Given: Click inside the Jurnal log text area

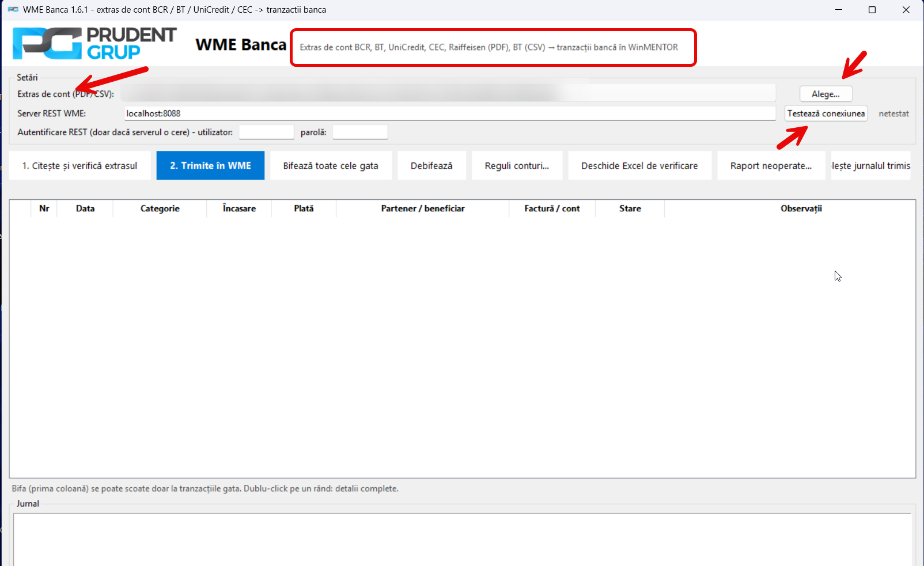Looking at the screenshot, I should 462,540.
